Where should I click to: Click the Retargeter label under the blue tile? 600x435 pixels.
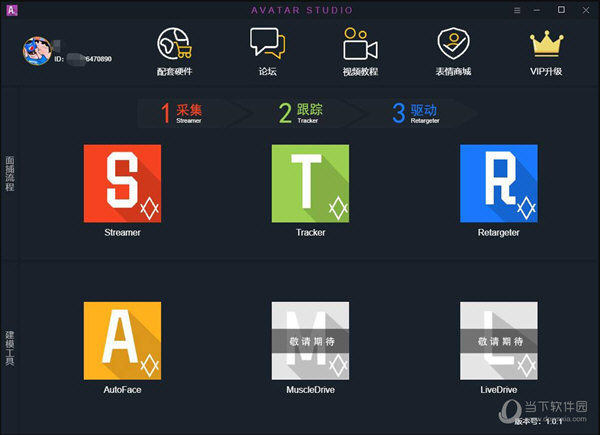tap(499, 233)
